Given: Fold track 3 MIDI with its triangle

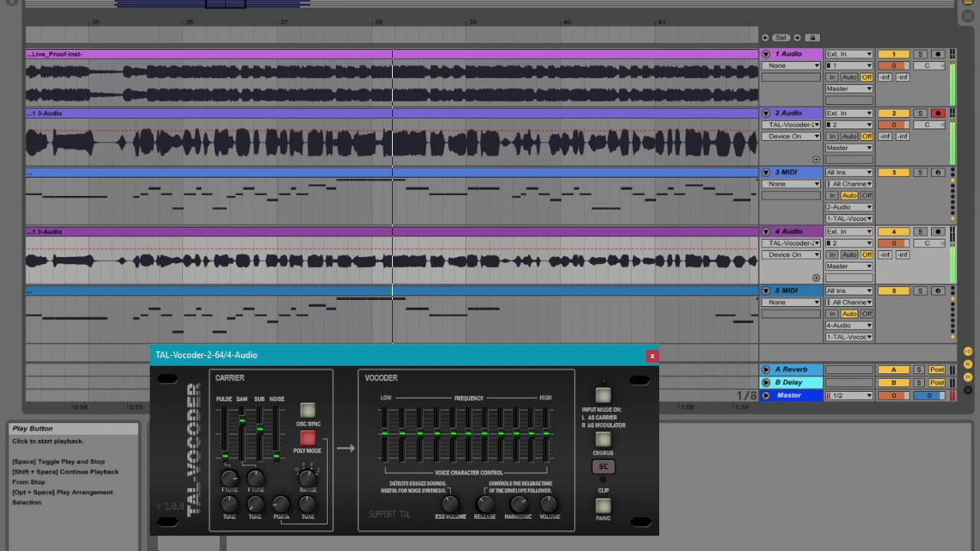Looking at the screenshot, I should pos(766,173).
